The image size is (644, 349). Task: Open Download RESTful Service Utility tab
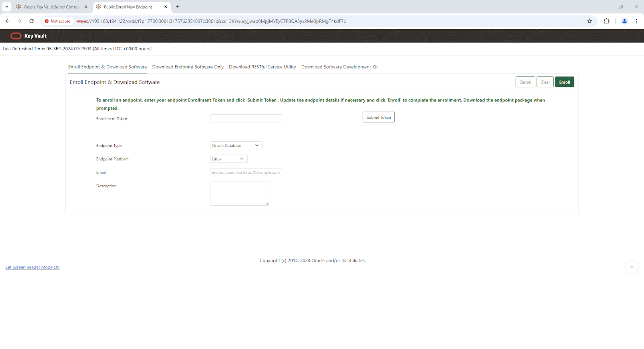pos(262,67)
